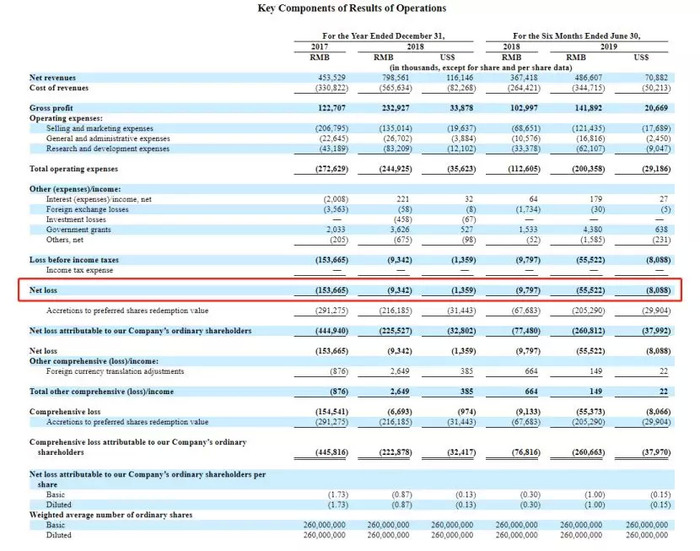Click Total other comprehensive (loss)/income label
Screen dimensions: 700x551
pos(101,392)
